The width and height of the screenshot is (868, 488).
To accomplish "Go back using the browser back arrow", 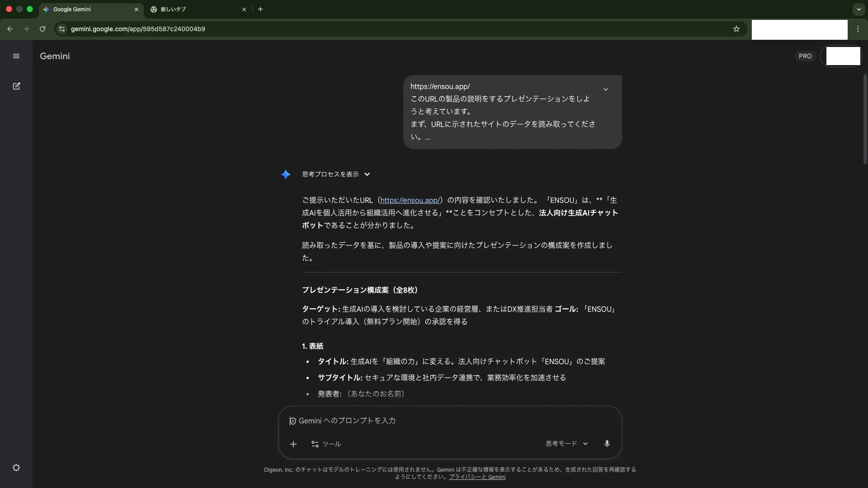I will (x=10, y=28).
